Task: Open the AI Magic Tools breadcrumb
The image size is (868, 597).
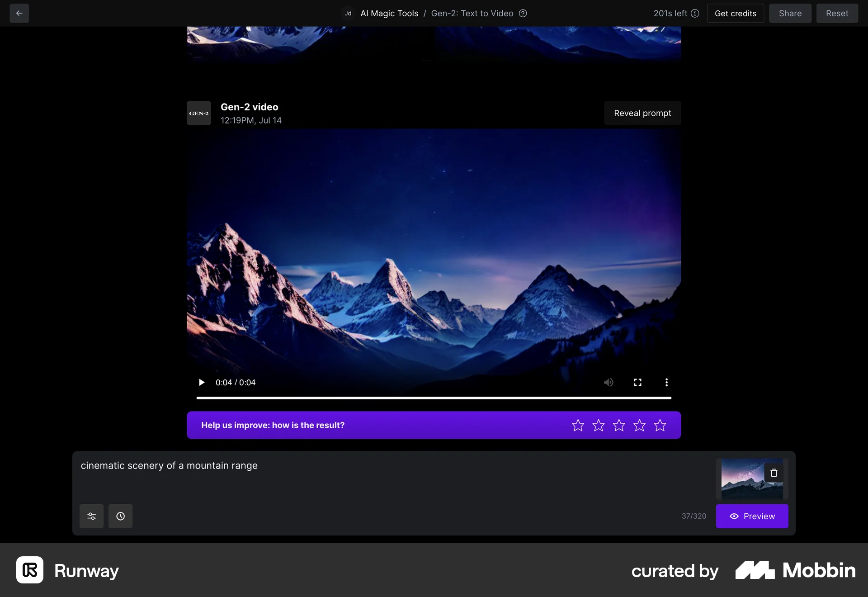Action: tap(389, 13)
